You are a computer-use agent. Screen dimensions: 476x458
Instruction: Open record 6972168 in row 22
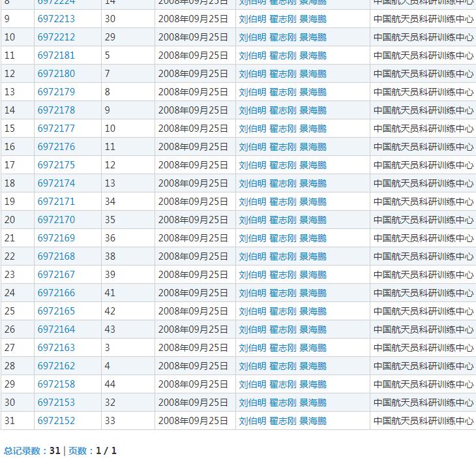click(x=56, y=256)
